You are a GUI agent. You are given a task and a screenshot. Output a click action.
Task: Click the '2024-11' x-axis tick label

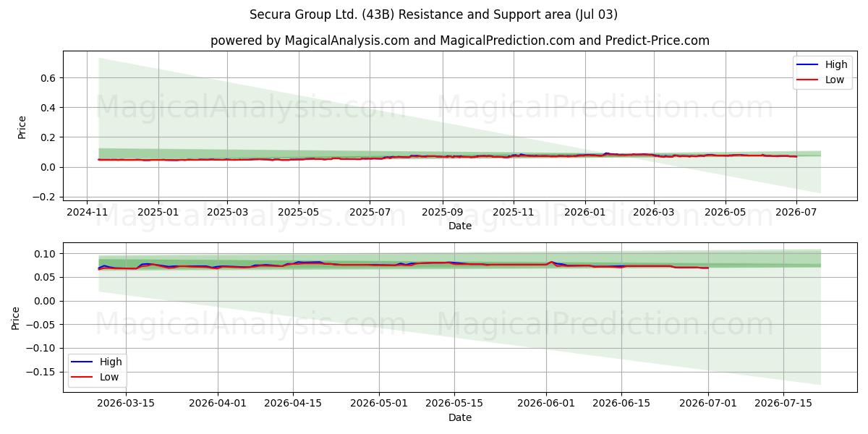(87, 213)
